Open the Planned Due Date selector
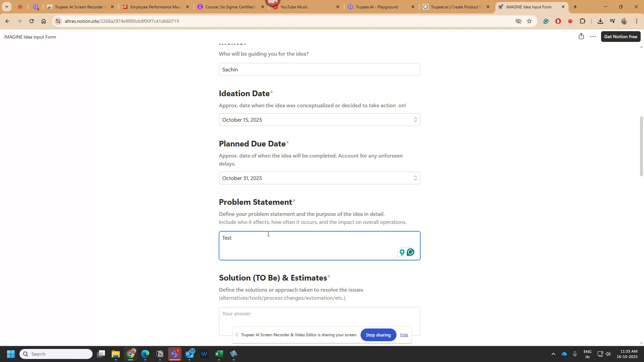This screenshot has height=362, width=644. click(x=415, y=178)
